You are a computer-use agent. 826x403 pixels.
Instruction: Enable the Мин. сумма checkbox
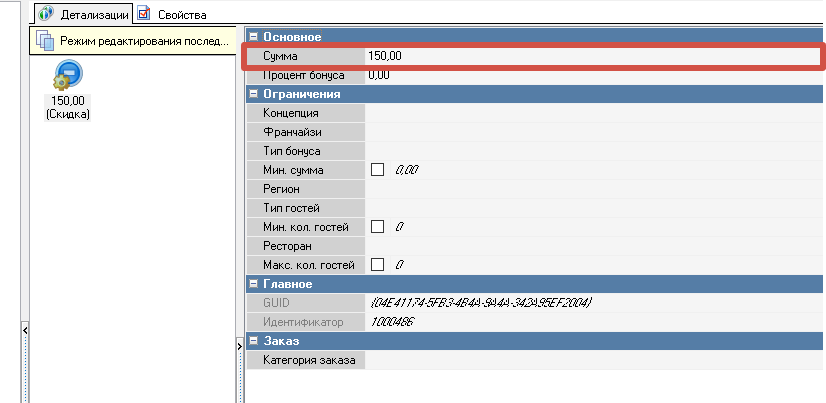[x=377, y=170]
